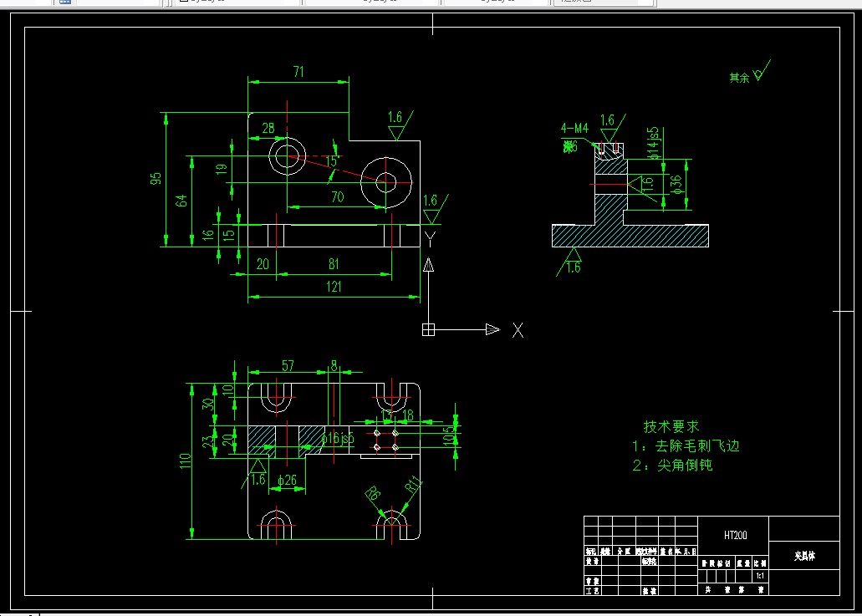Click the 技术要求 heading

(x=671, y=426)
